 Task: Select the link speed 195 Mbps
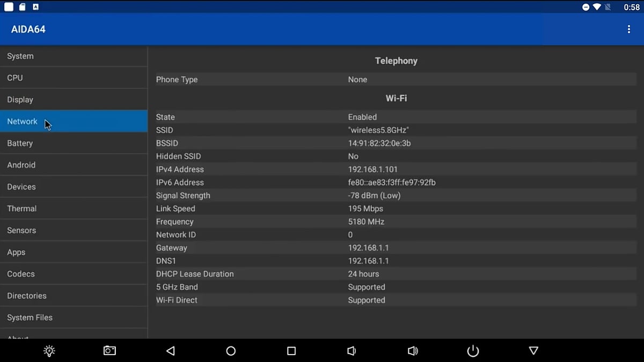click(x=365, y=209)
